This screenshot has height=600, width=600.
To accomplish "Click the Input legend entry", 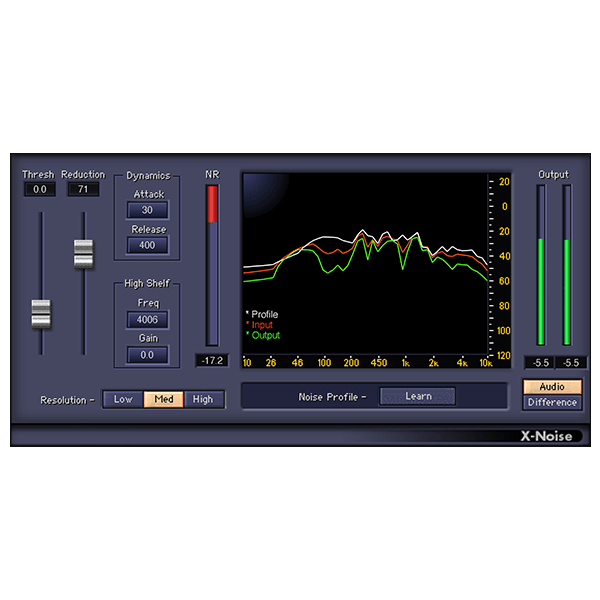I will 259,325.
